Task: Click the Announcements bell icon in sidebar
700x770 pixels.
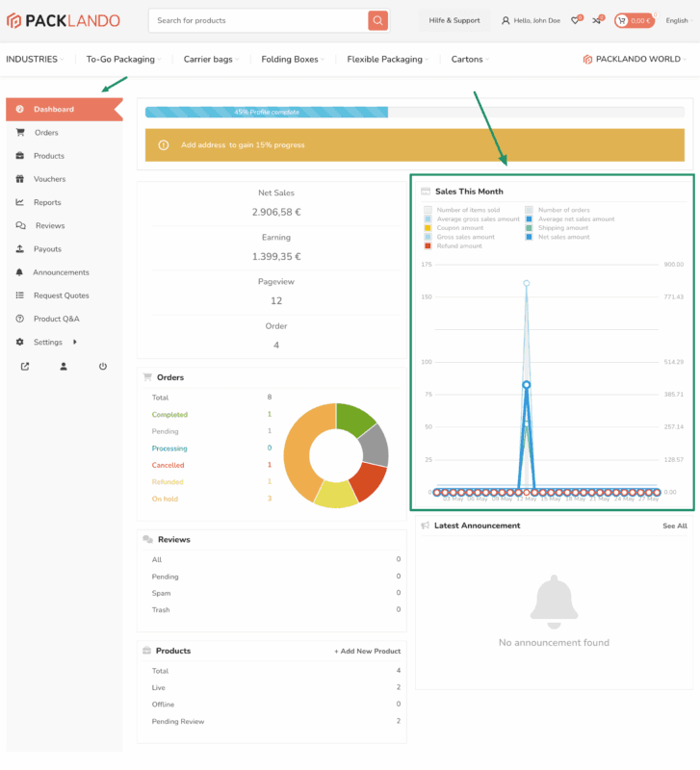Action: click(x=19, y=272)
